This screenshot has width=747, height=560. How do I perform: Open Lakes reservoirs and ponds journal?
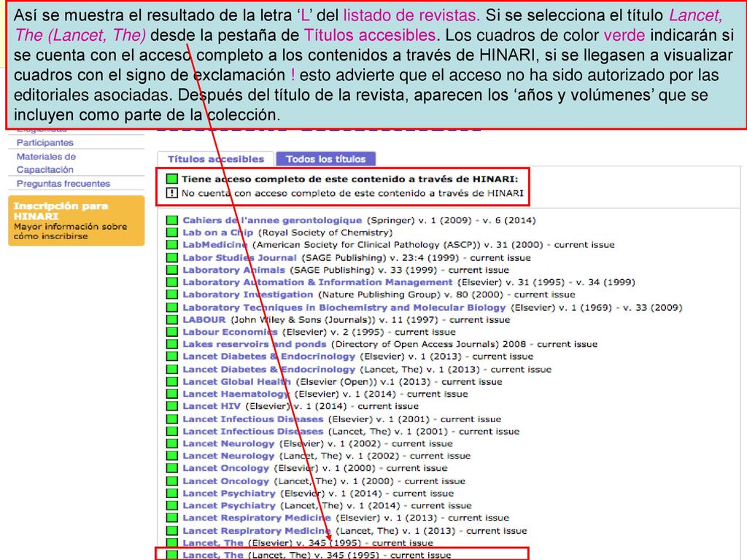255,344
